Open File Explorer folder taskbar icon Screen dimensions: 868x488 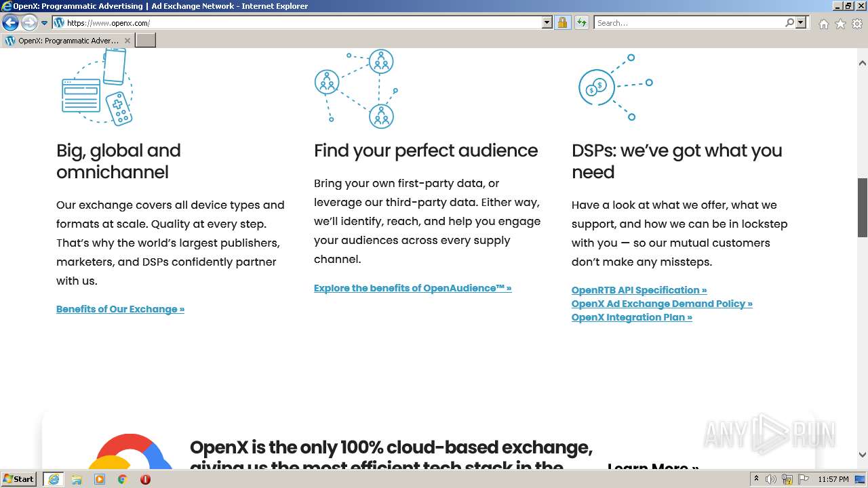77,479
